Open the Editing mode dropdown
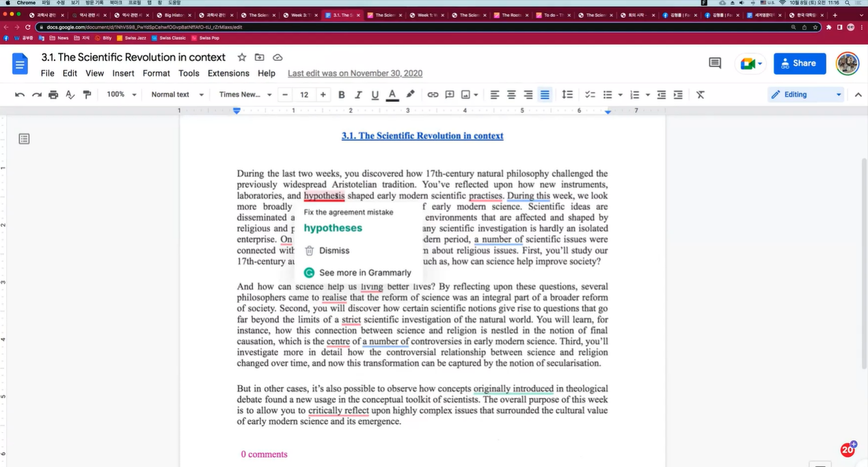The image size is (868, 467). [x=806, y=94]
